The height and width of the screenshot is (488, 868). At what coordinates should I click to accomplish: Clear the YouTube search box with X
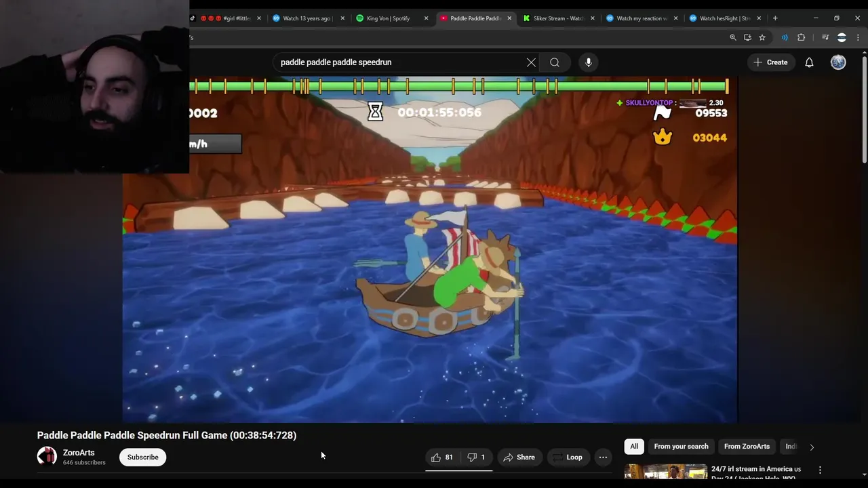coord(531,62)
